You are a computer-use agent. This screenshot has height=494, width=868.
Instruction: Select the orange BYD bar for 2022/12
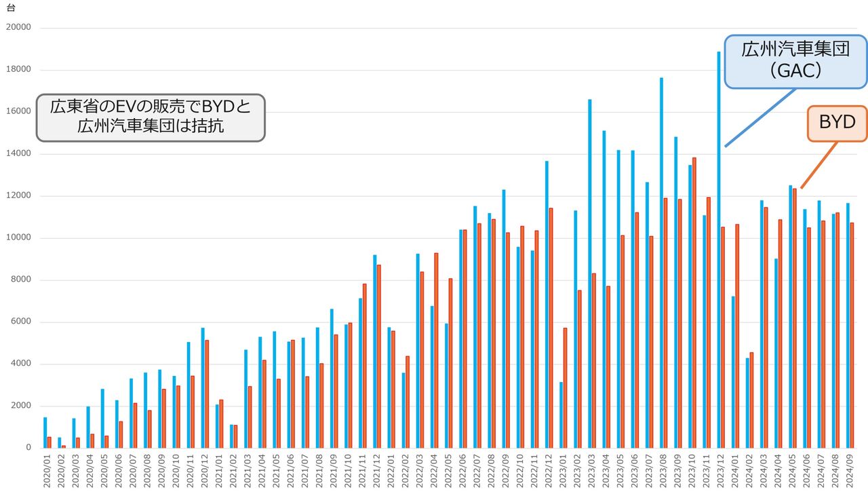click(551, 328)
